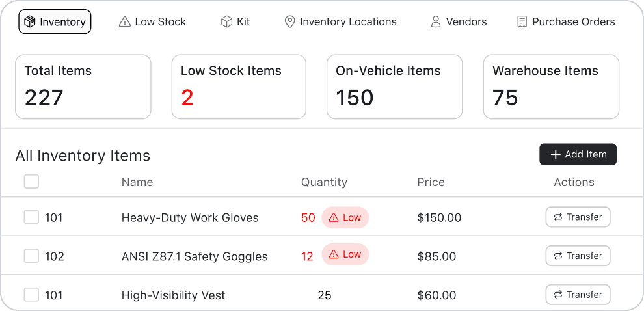
Task: Click transfer arrows icon for Heavy-Duty Work Gloves
Action: tap(558, 217)
